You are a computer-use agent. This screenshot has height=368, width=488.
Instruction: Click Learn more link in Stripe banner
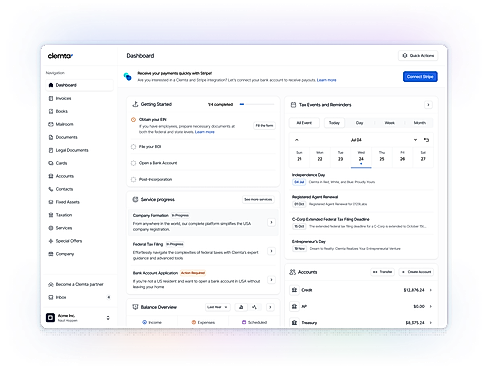326,80
